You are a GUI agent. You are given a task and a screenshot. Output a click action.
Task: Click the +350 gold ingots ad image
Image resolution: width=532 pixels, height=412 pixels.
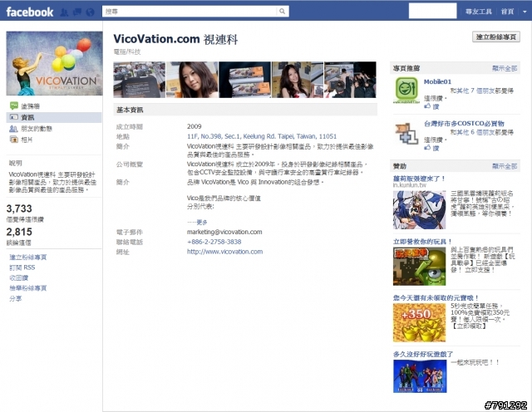click(419, 322)
